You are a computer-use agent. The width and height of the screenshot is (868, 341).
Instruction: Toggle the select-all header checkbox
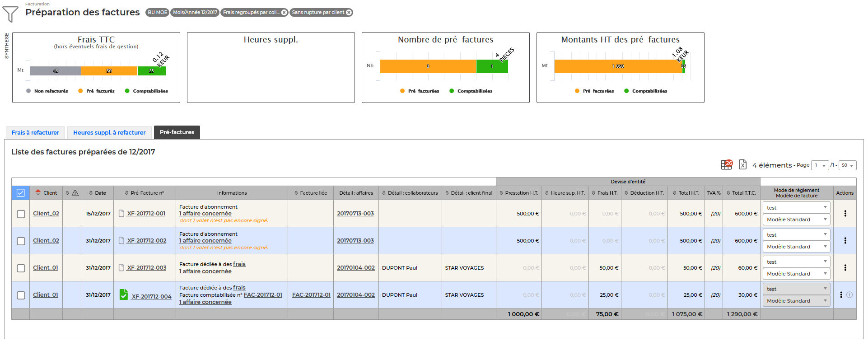coord(21,193)
